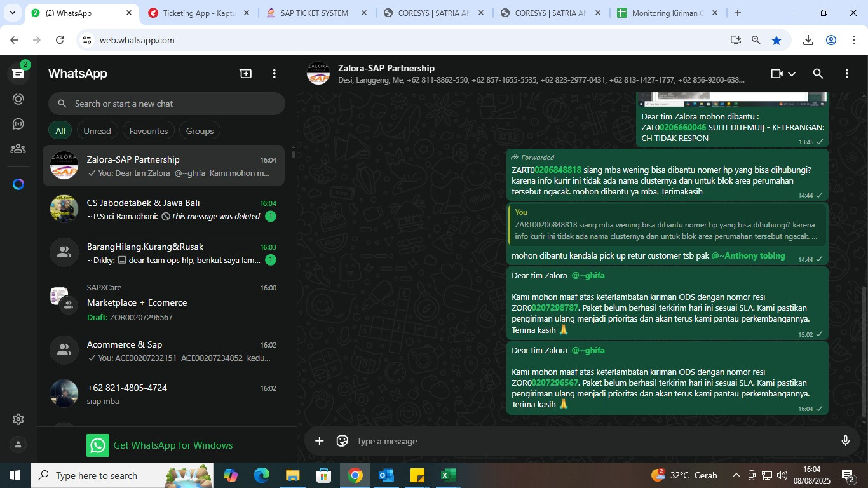Image resolution: width=868 pixels, height=488 pixels.
Task: Switch to the Ticketing App browser tab
Action: point(199,13)
